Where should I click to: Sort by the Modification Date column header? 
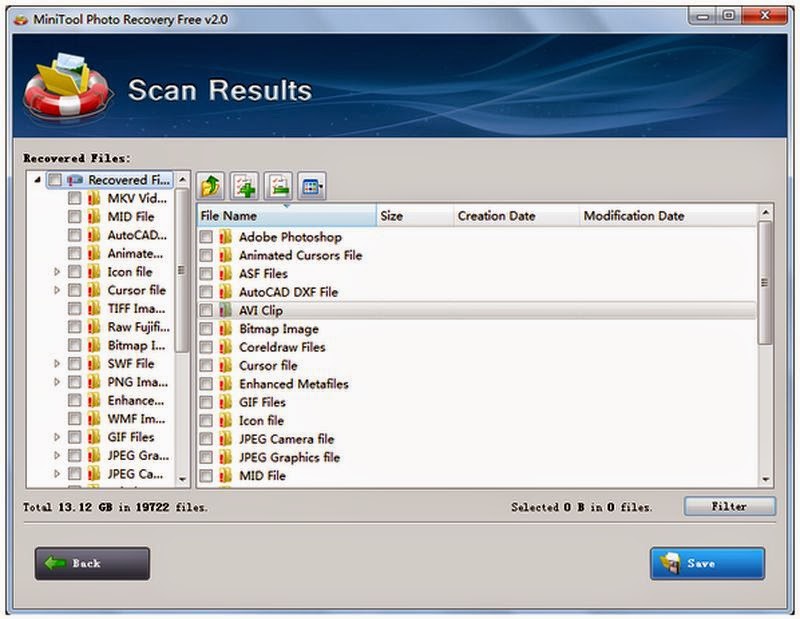coord(667,216)
